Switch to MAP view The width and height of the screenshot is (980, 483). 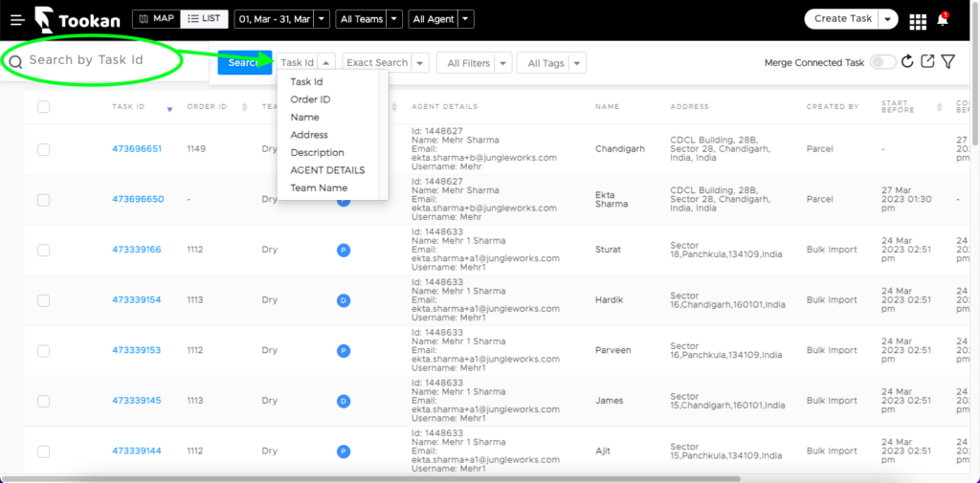[x=156, y=19]
